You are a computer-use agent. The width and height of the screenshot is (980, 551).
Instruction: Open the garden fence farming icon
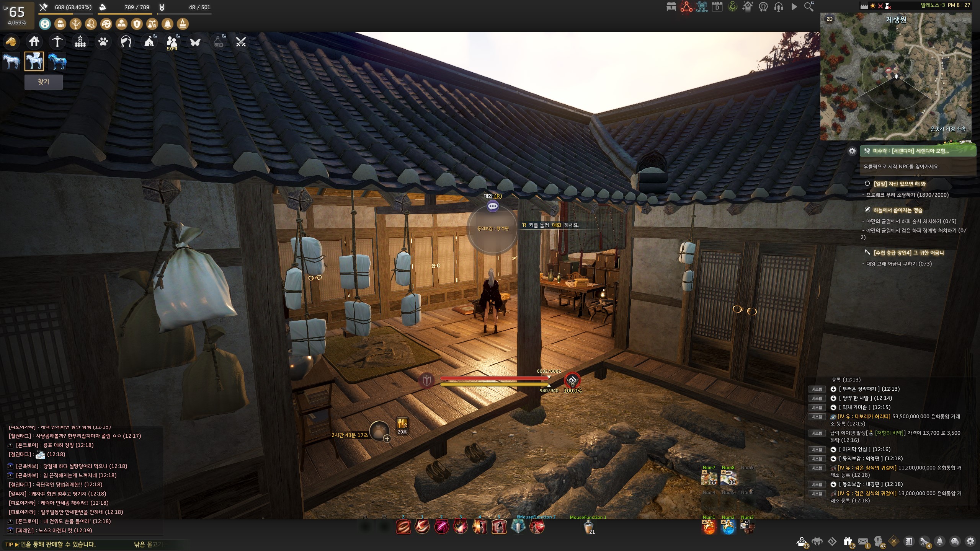80,41
